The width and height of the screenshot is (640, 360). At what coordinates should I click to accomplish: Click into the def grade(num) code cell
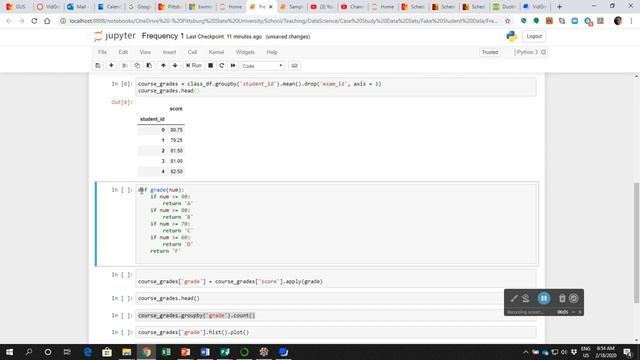point(336,224)
